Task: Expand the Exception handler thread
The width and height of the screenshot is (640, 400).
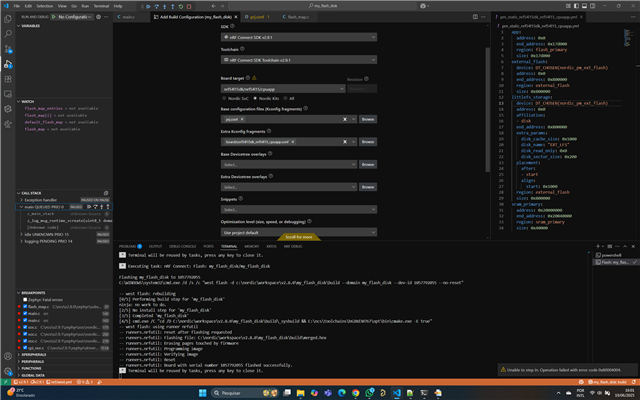Action: click(22, 200)
